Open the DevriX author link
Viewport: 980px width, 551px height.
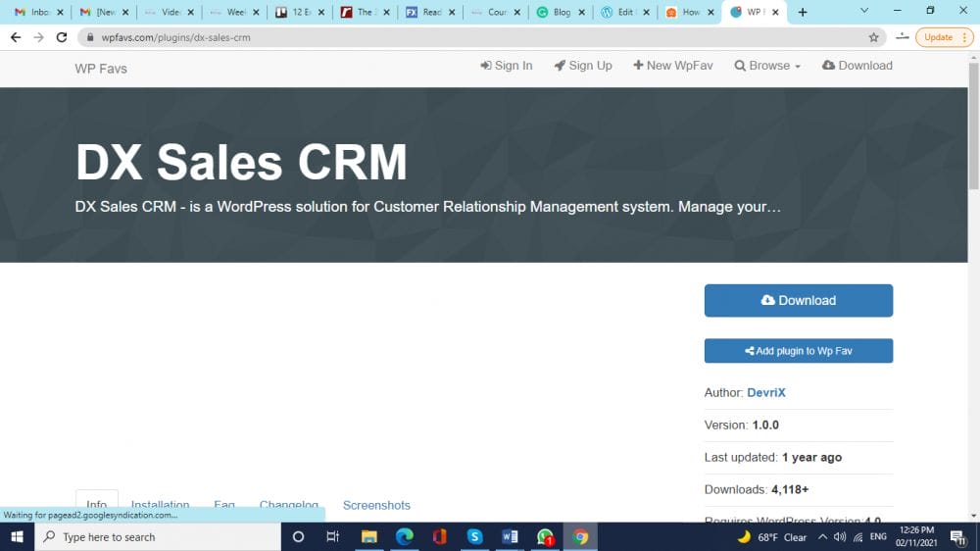tap(765, 392)
